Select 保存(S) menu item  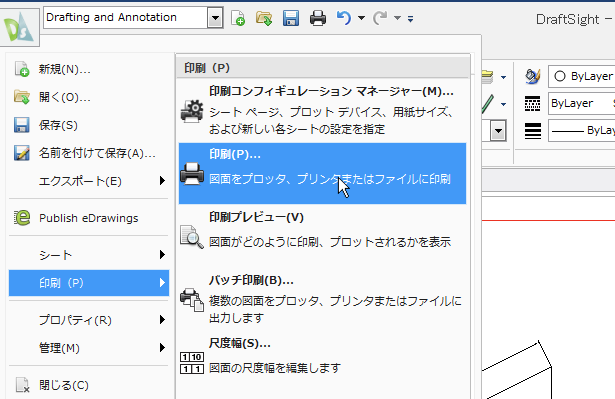click(89, 125)
